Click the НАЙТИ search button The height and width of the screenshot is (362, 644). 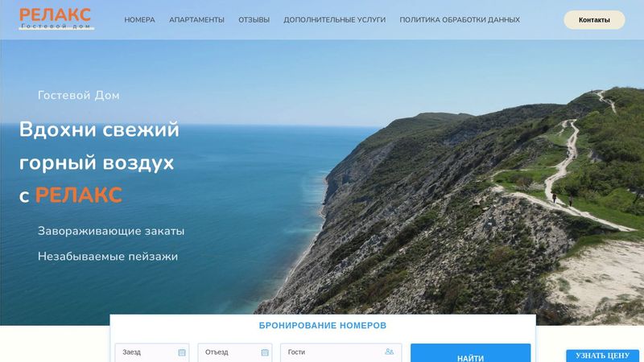[470, 353]
